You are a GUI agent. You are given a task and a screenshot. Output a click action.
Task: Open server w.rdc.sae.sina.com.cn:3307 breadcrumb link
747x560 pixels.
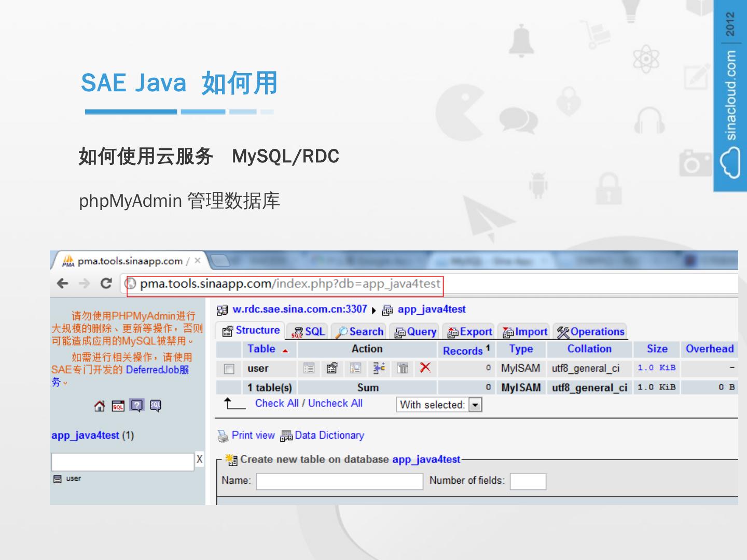click(300, 310)
